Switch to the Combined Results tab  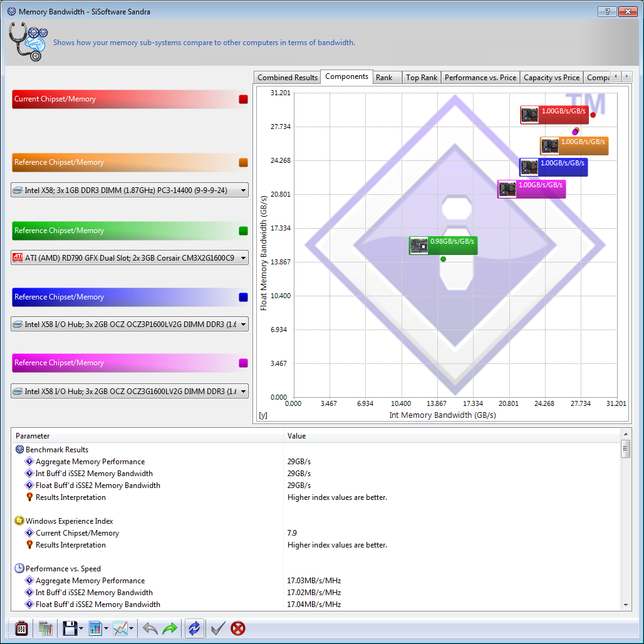[288, 78]
